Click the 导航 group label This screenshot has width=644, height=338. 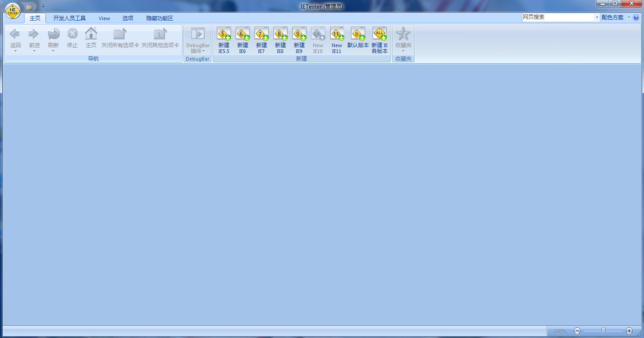click(93, 59)
